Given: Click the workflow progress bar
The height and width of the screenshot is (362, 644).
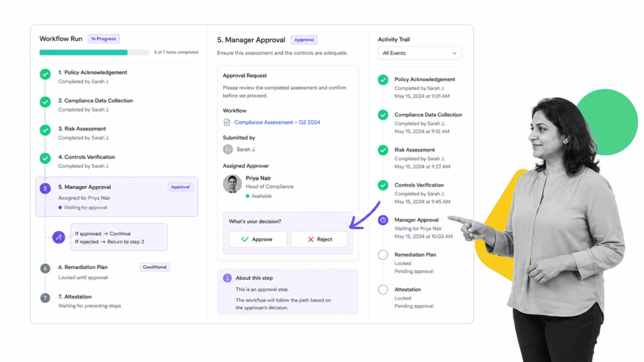Looking at the screenshot, I should pyautogui.click(x=94, y=53).
